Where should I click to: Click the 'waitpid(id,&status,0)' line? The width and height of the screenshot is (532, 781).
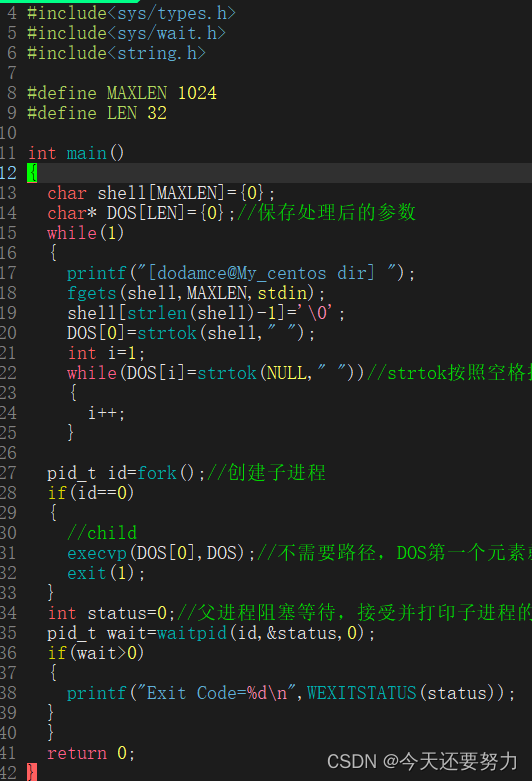pyautogui.click(x=211, y=633)
